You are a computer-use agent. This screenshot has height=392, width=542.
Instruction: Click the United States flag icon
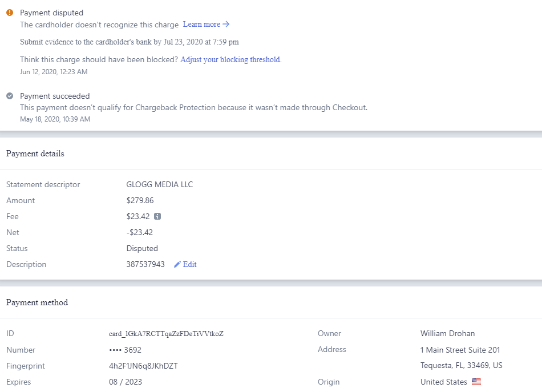click(476, 382)
